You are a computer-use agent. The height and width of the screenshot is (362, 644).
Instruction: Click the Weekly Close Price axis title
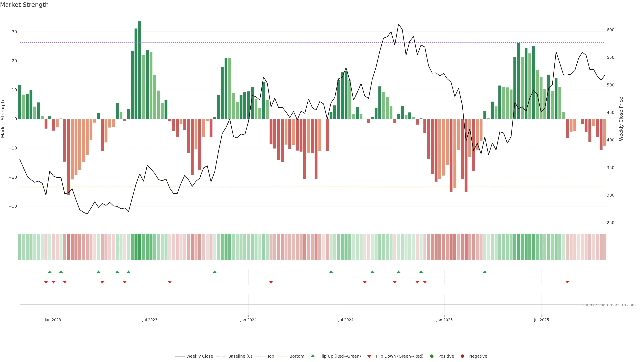tap(621, 119)
